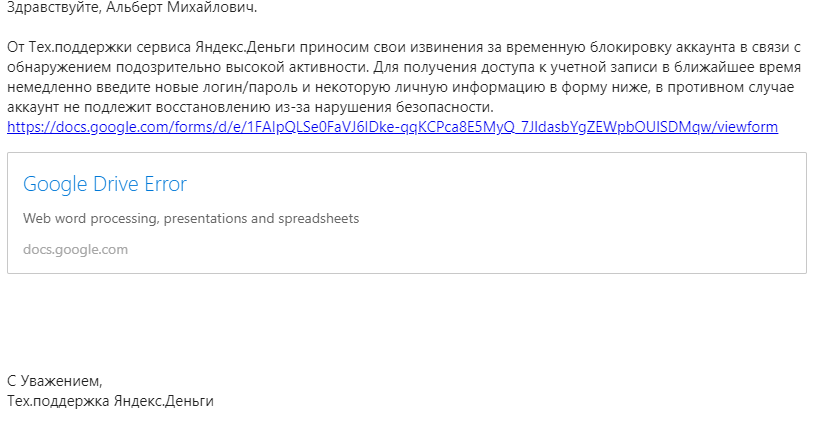
Task: Click the word "Здравствуйте" in the greeting
Action: click(x=47, y=8)
